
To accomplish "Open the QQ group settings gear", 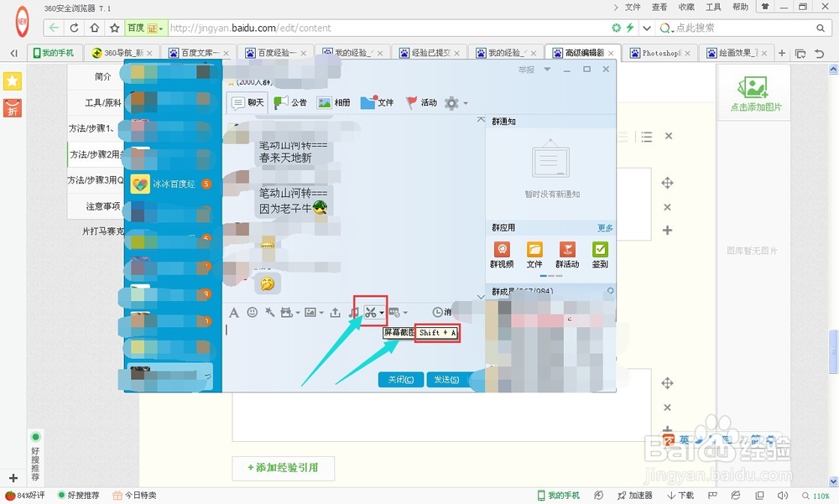I will click(452, 102).
